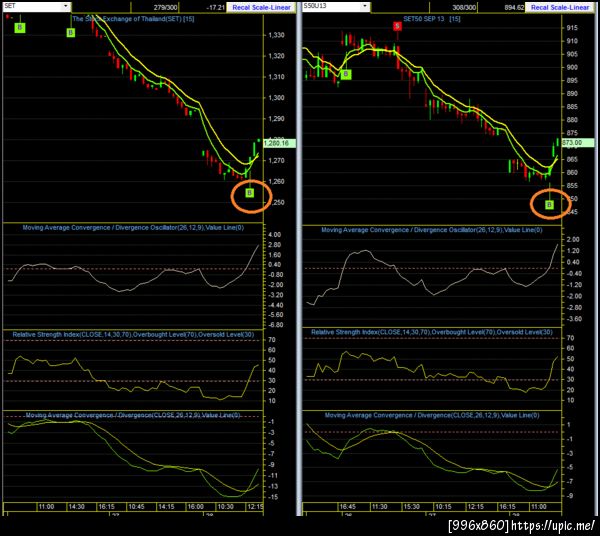Click the Relative Strength Index title in S50U13 chart
The height and width of the screenshot is (536, 600).
point(432,332)
